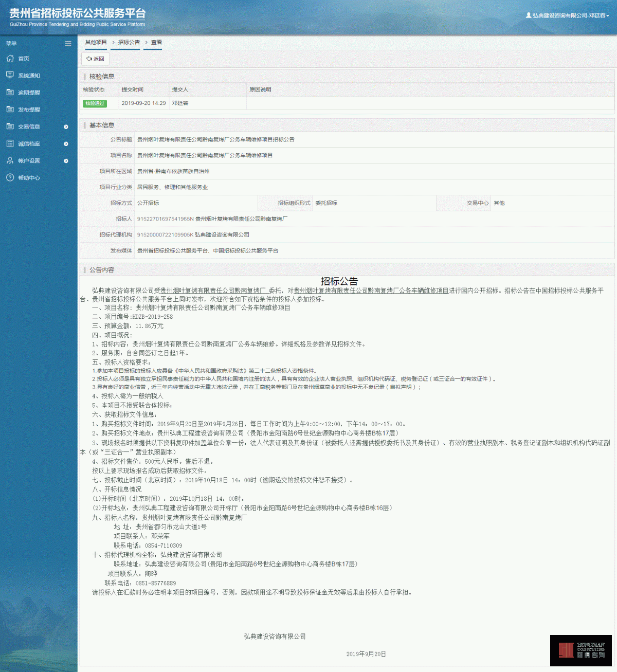The width and height of the screenshot is (617, 672).
Task: Click the 返回 return button
Action: 95,59
